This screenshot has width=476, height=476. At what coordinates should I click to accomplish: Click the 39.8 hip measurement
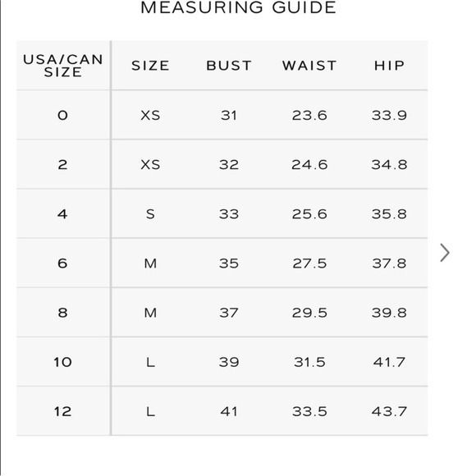(390, 313)
